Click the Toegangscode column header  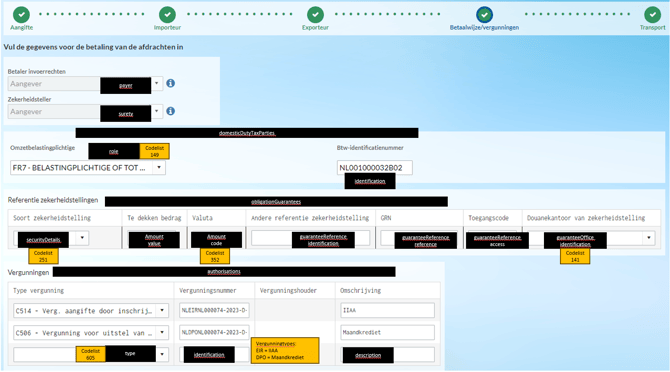[488, 218]
